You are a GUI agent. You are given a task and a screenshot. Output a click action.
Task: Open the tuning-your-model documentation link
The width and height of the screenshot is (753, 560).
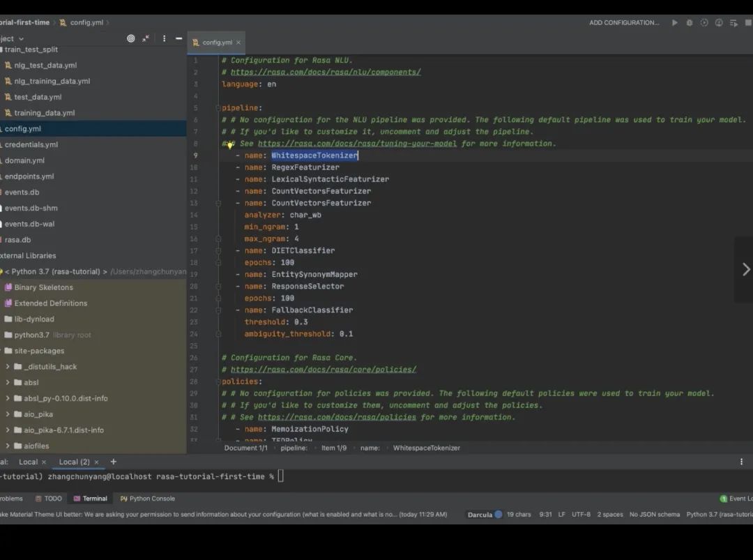[x=357, y=144]
